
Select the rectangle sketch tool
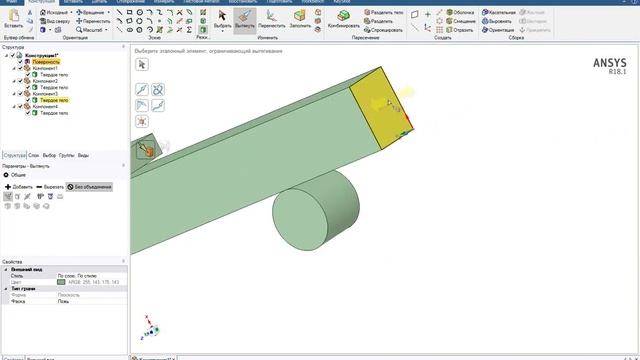click(129, 12)
